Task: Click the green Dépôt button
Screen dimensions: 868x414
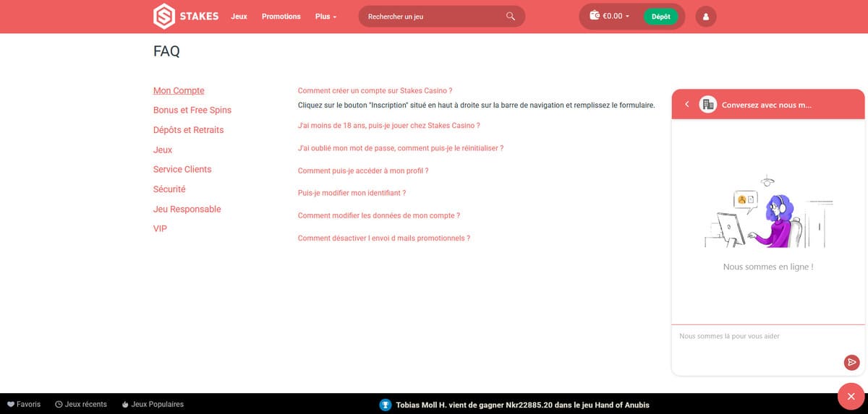Action: coord(660,16)
